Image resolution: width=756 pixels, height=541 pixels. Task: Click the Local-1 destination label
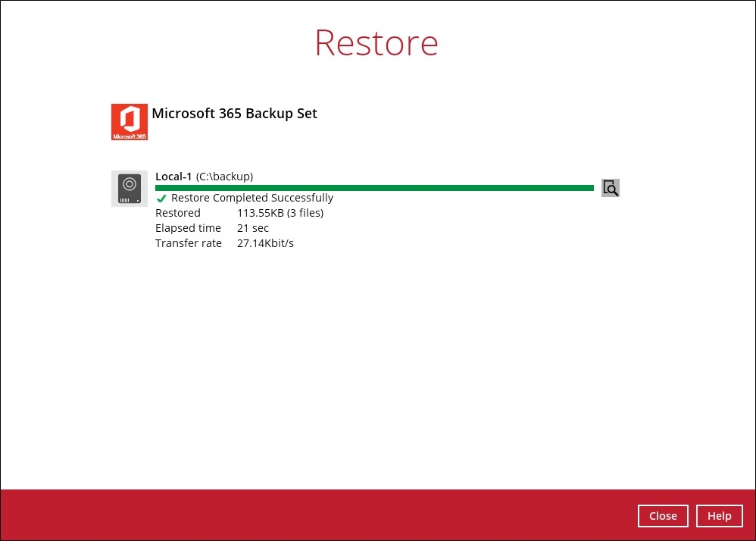[172, 176]
